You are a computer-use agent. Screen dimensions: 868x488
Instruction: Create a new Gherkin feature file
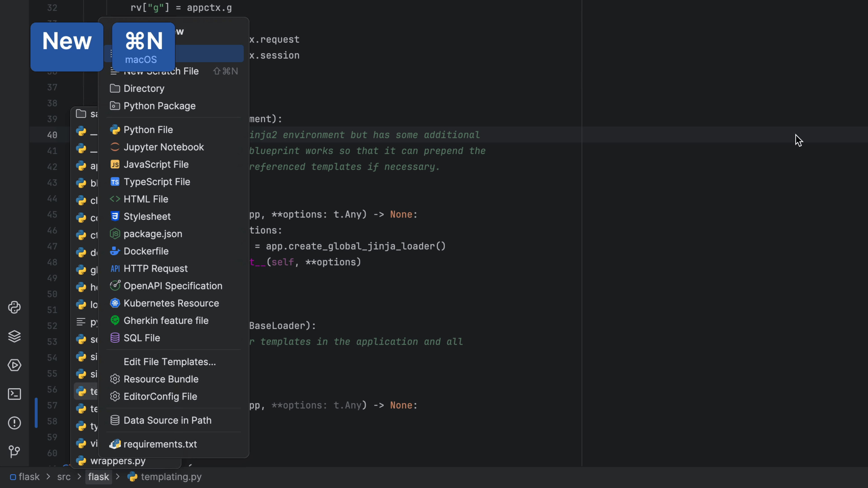click(166, 321)
